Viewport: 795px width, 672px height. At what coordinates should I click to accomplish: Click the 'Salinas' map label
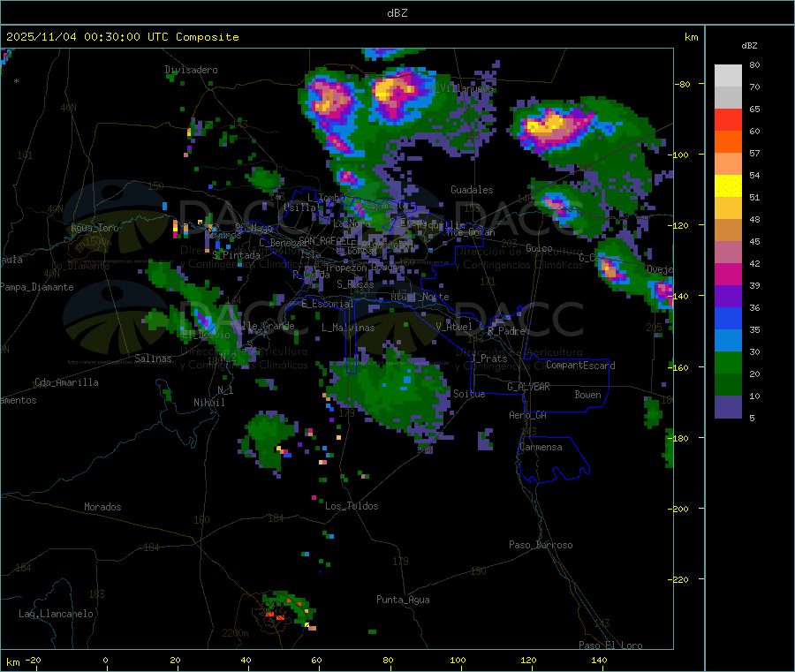tap(153, 359)
